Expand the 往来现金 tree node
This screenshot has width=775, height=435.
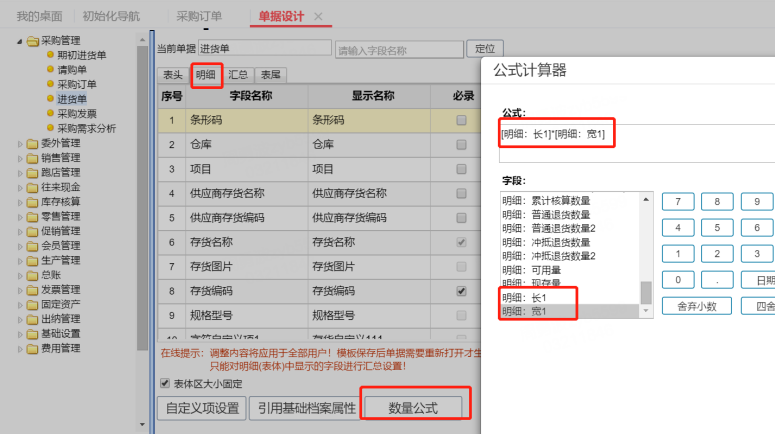click(20, 188)
